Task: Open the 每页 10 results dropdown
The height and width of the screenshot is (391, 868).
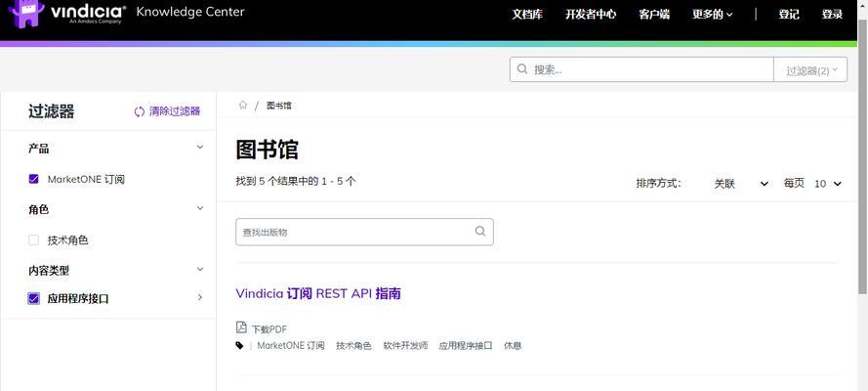Action: tap(828, 184)
